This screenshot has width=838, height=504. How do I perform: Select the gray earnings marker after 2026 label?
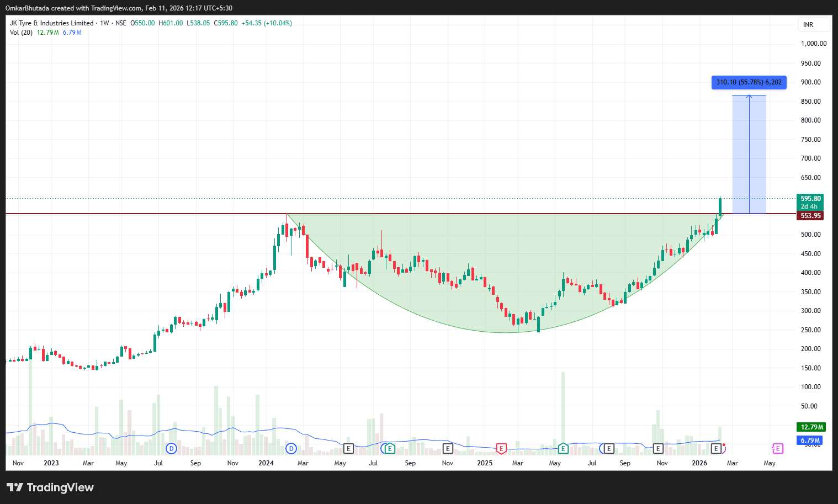716,448
